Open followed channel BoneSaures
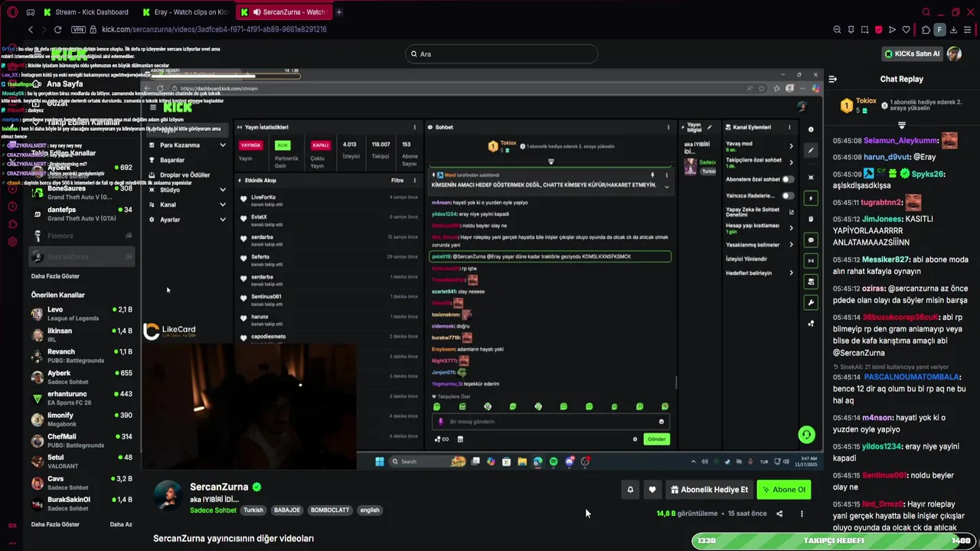This screenshot has height=551, width=980. (x=82, y=192)
